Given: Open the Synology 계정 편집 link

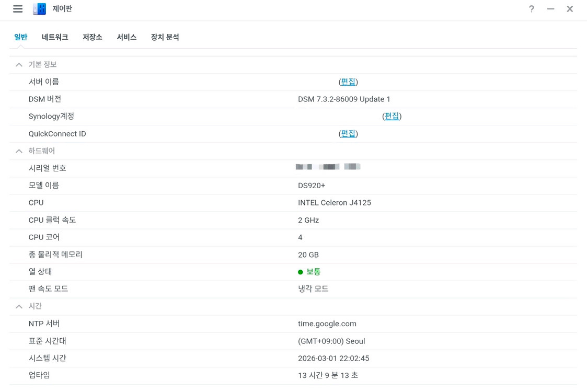Looking at the screenshot, I should (392, 116).
